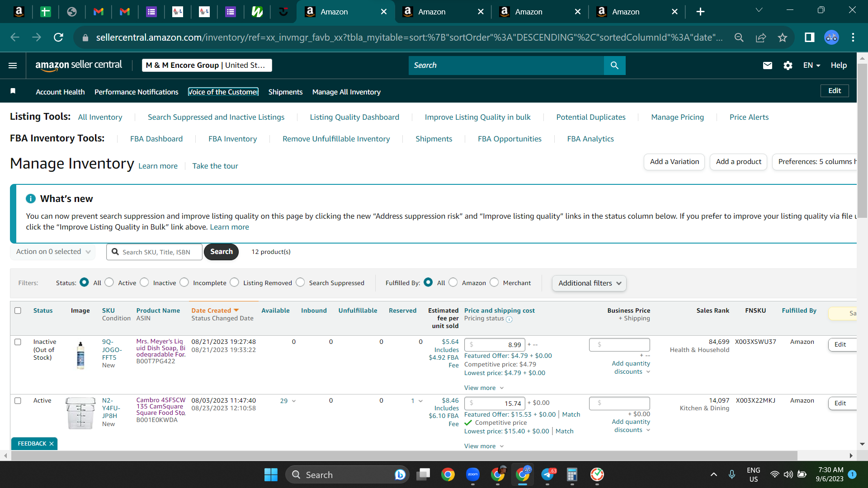Open the messages envelope icon

coord(767,66)
